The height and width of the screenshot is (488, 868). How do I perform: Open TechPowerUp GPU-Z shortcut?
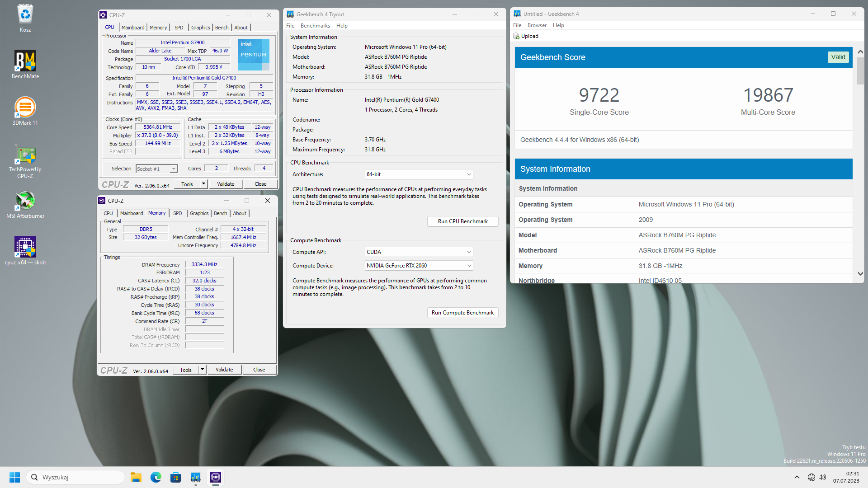point(25,161)
